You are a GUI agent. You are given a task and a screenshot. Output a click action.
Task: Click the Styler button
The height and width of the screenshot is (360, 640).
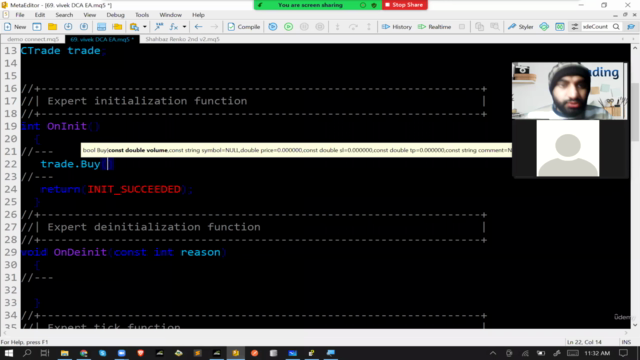coord(520,27)
